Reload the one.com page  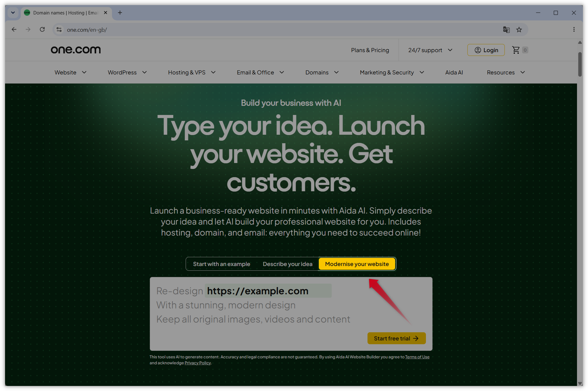(42, 30)
